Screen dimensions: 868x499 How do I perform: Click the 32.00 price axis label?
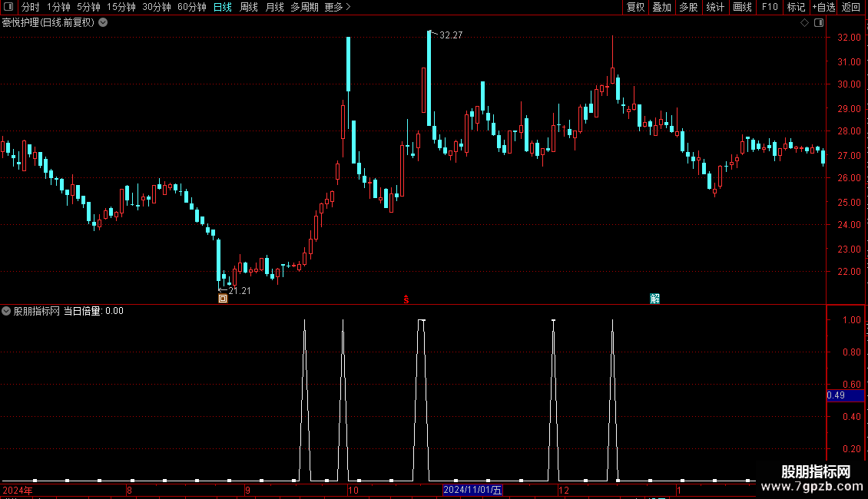click(x=849, y=37)
